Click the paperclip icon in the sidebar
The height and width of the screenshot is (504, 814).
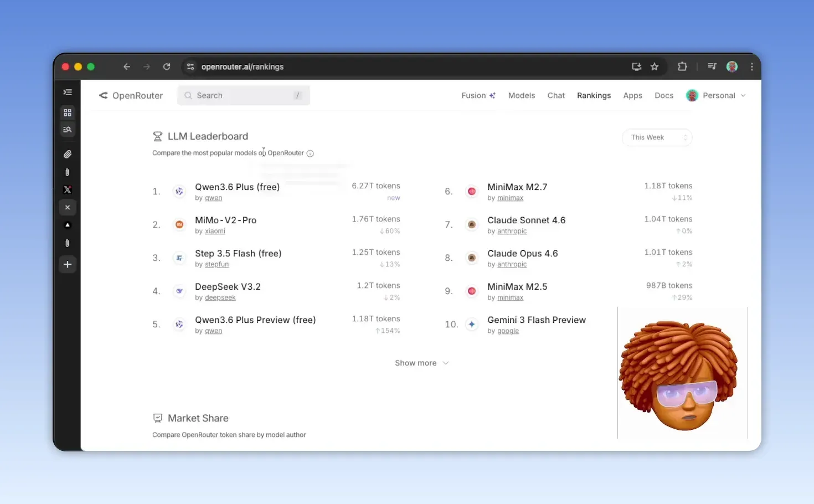[x=67, y=154]
